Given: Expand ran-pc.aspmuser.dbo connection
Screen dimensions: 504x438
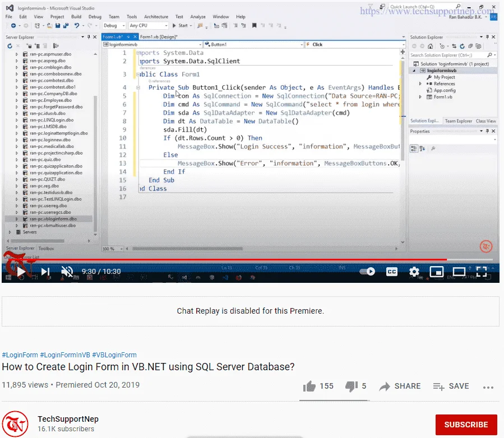Looking at the screenshot, I should [17, 54].
